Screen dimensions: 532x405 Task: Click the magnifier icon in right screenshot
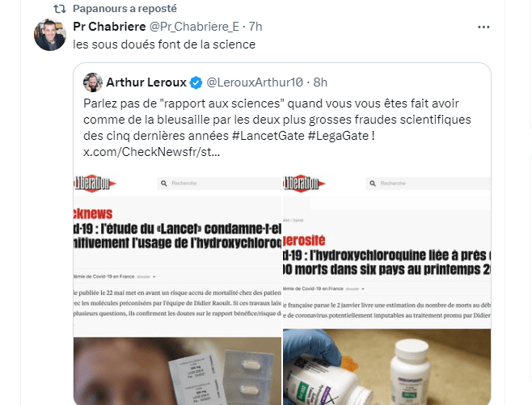point(373,184)
